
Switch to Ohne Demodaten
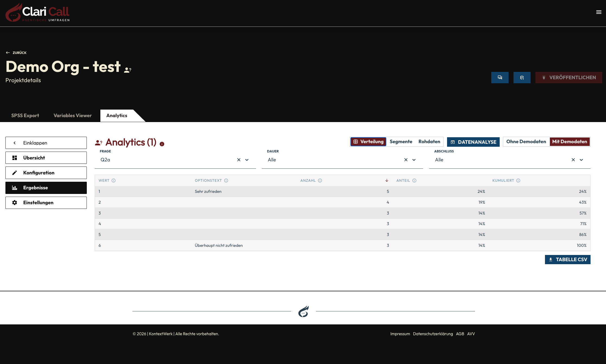tap(526, 141)
